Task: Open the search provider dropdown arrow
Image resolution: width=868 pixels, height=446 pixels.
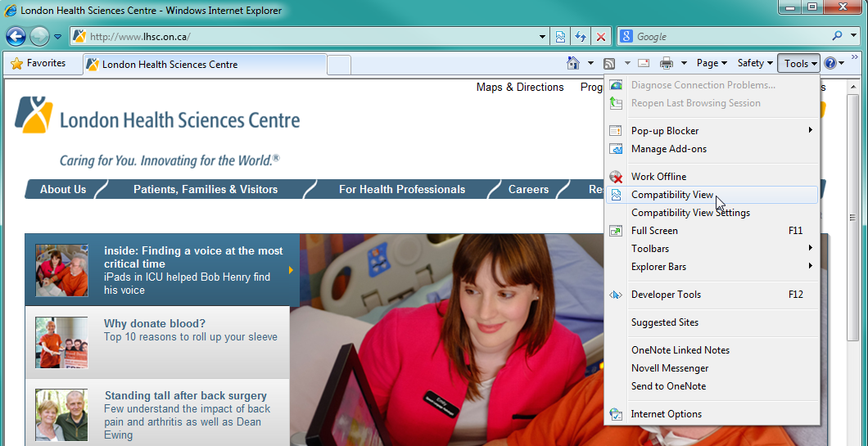Action: pyautogui.click(x=853, y=37)
